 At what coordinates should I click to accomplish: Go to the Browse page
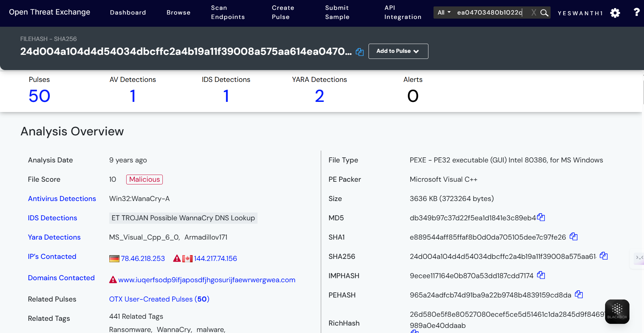point(178,13)
